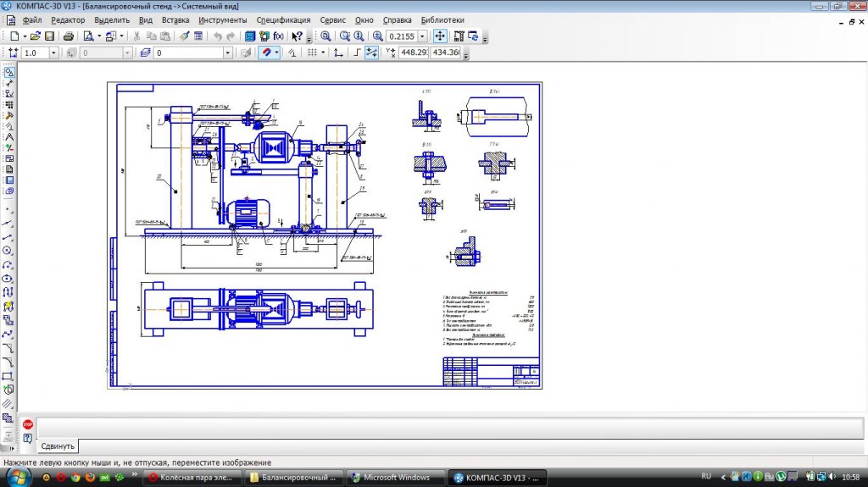Open print preview icon
The width and height of the screenshot is (868, 487).
point(88,36)
